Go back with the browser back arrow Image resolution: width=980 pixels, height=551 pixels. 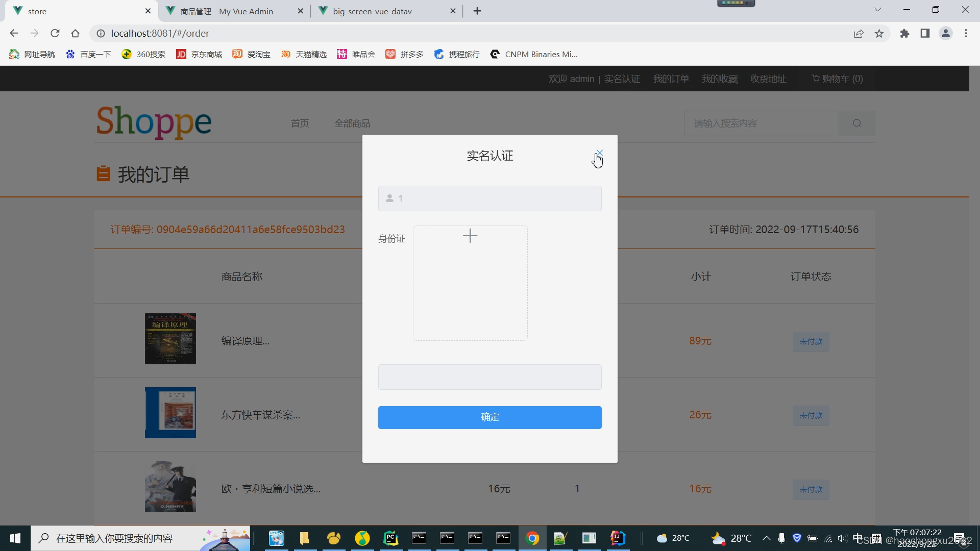click(14, 33)
